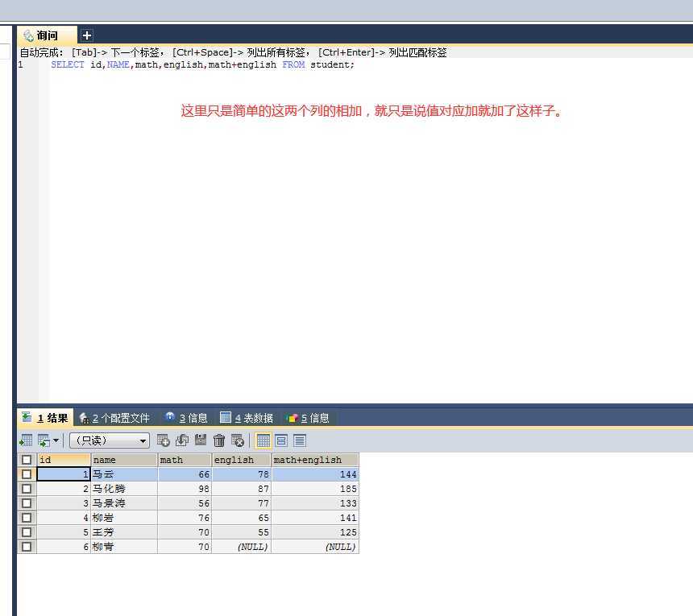Select the name cell 马化腾

124,489
